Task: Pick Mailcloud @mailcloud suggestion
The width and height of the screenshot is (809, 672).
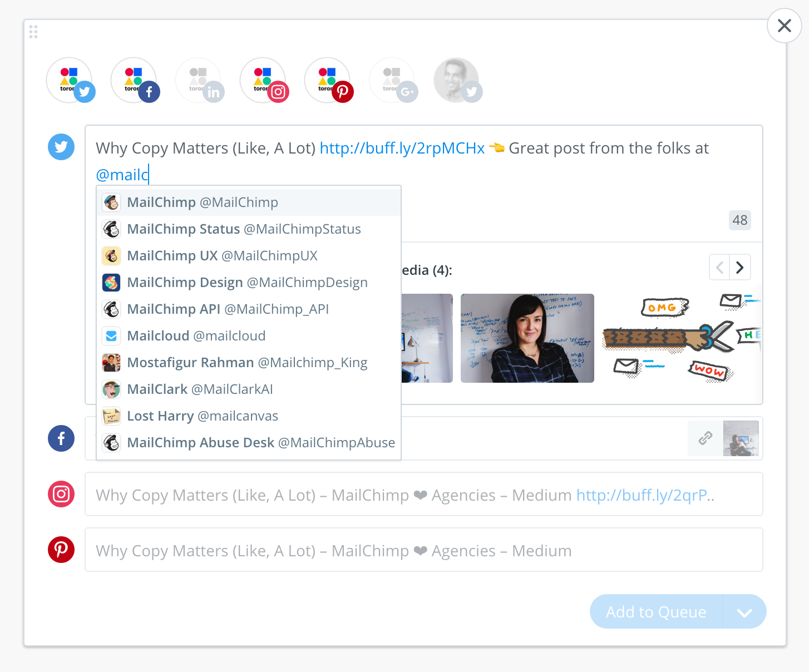Action: click(x=249, y=336)
